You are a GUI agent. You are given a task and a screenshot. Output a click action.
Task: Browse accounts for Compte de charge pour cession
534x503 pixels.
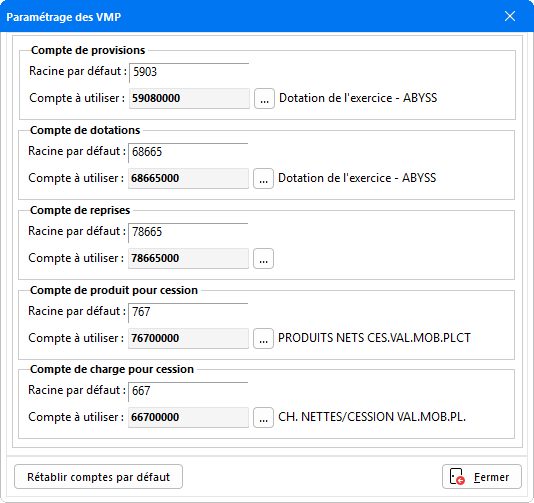pyautogui.click(x=263, y=418)
